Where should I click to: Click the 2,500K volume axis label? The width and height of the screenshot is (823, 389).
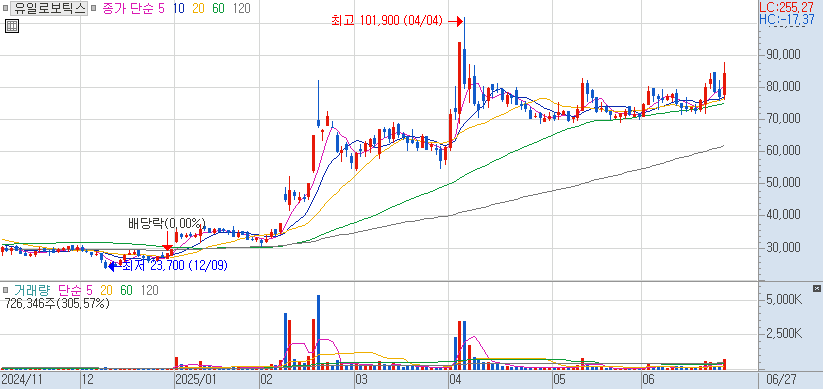(x=783, y=334)
